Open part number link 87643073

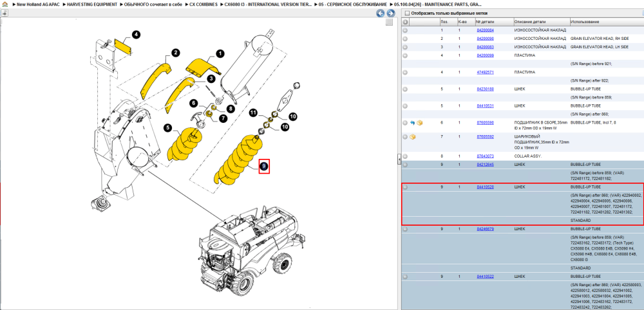pos(485,156)
